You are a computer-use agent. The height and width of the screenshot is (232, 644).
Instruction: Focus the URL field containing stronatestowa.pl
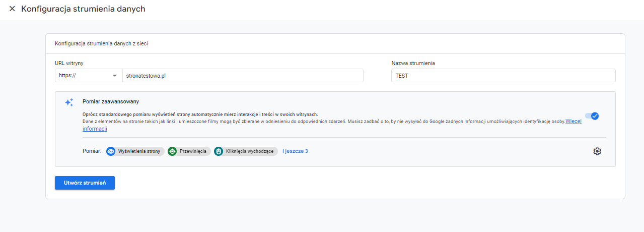pos(242,76)
